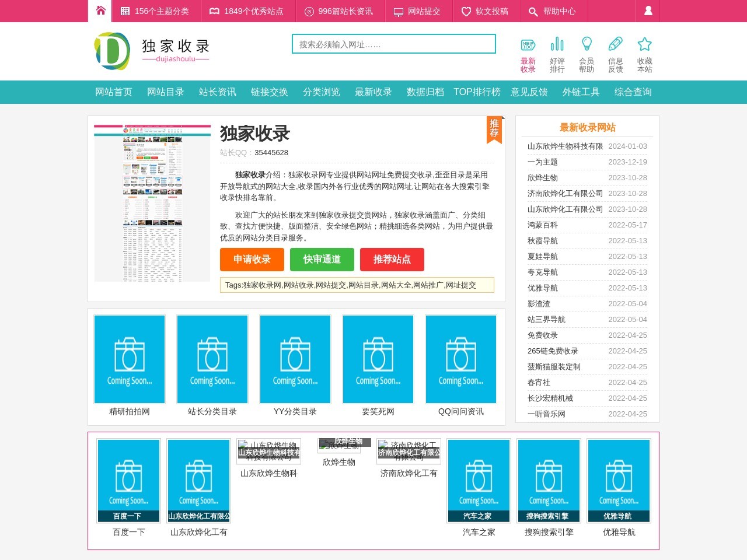This screenshot has height=560, width=747.
Task: Click the 收藏本站 star icon
Action: pos(644,44)
